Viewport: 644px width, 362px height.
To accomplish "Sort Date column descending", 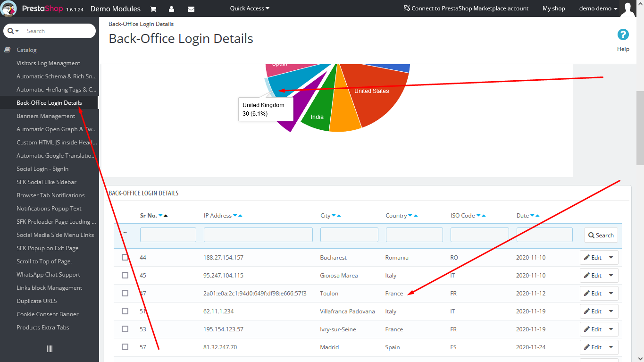I will click(x=532, y=216).
